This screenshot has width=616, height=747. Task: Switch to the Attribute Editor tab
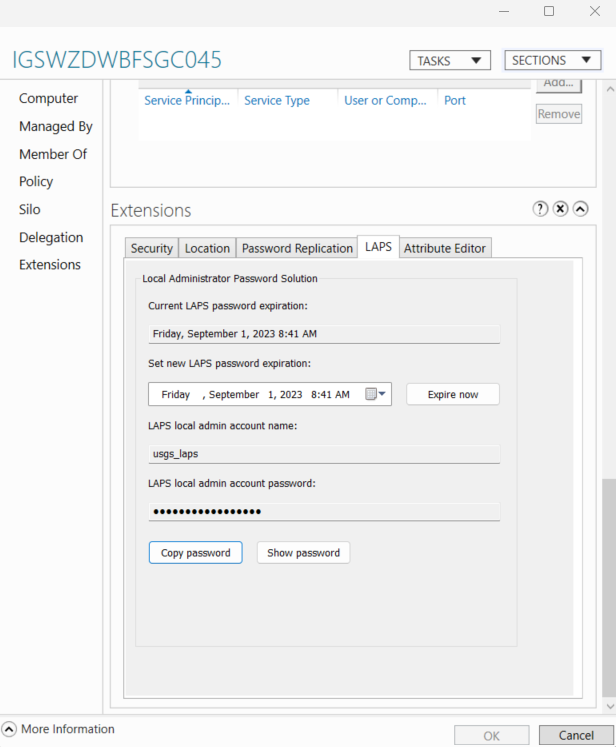point(445,248)
